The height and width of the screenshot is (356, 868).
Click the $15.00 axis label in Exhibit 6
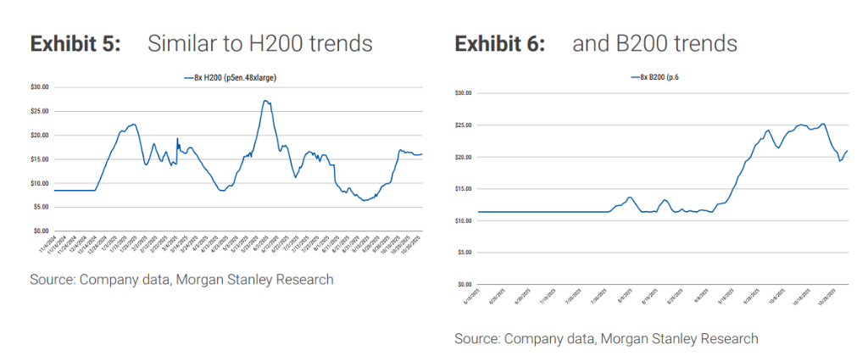[x=464, y=189]
